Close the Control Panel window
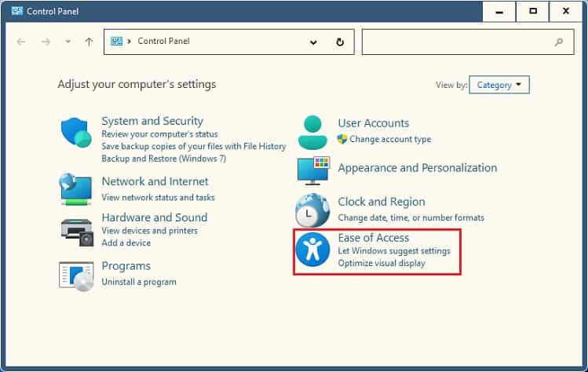This screenshot has width=588, height=372. click(x=566, y=12)
